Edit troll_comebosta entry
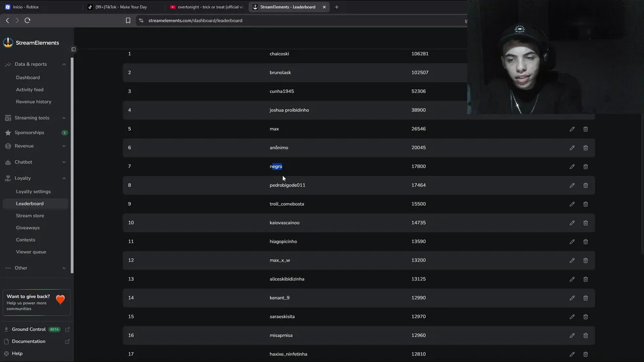This screenshot has height=362, width=644. 572,204
